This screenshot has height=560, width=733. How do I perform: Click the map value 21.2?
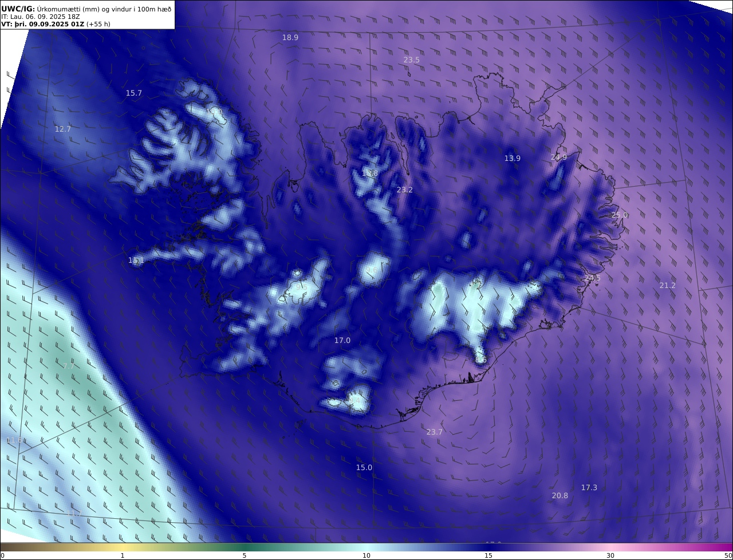tap(668, 285)
